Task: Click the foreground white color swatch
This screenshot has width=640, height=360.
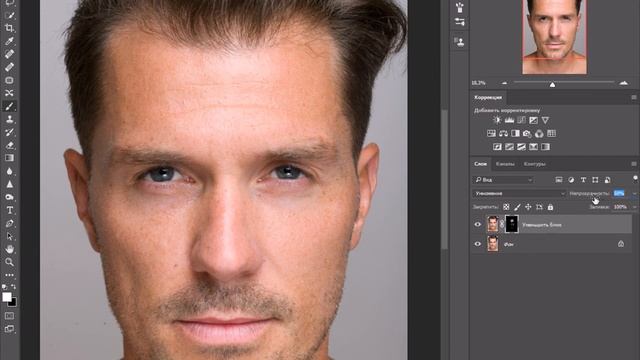Action: pos(6,297)
